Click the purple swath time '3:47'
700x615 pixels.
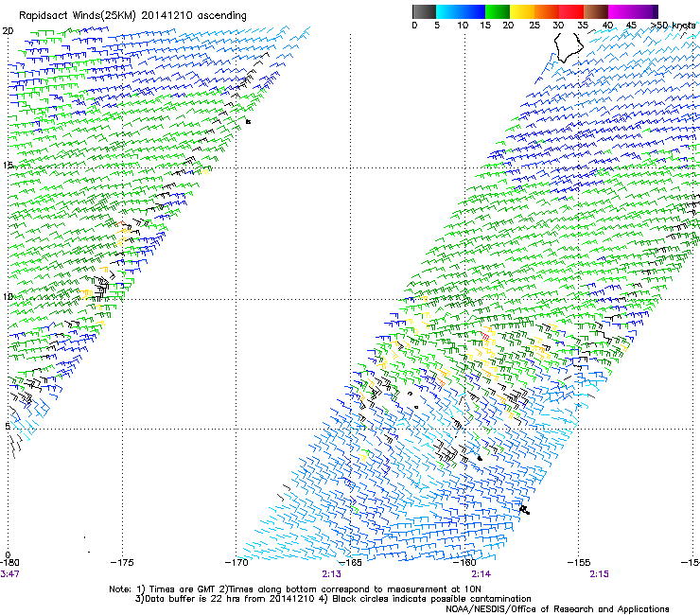pyautogui.click(x=9, y=574)
